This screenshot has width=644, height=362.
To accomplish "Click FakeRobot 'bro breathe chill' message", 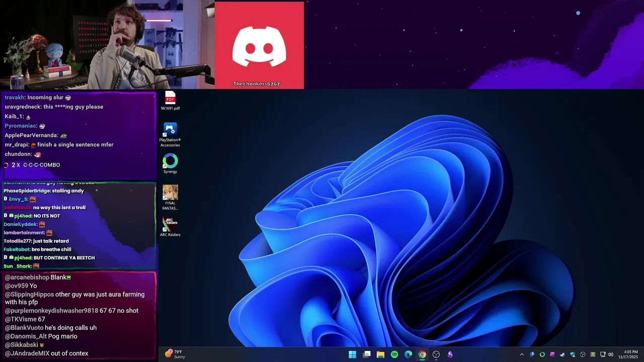I will (x=37, y=249).
